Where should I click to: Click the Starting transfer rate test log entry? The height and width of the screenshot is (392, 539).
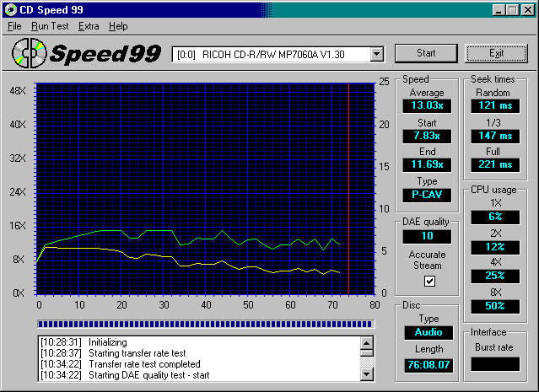(x=113, y=353)
